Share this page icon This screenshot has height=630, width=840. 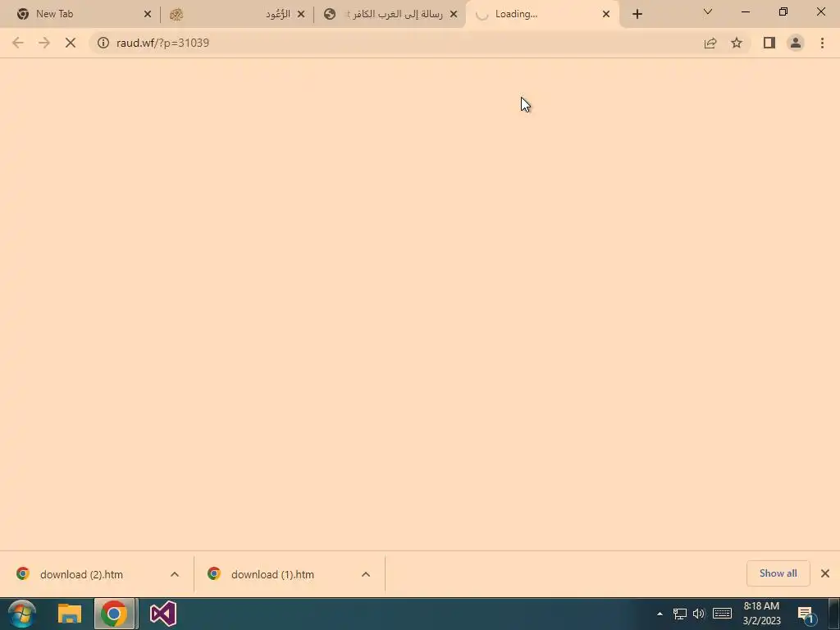click(x=710, y=43)
